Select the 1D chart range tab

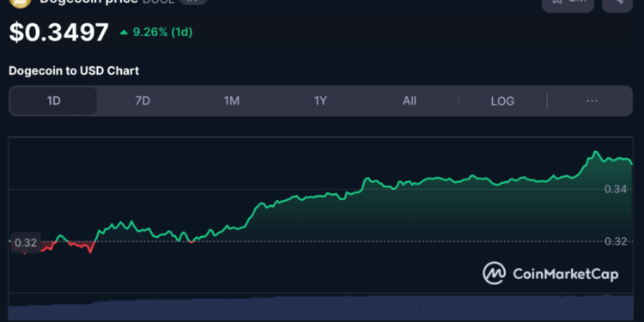coord(53,100)
